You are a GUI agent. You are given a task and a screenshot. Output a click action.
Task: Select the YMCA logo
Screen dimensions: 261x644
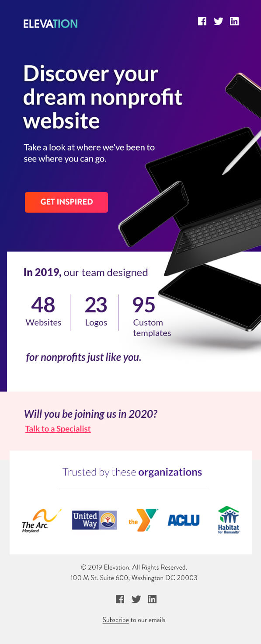pyautogui.click(x=143, y=520)
